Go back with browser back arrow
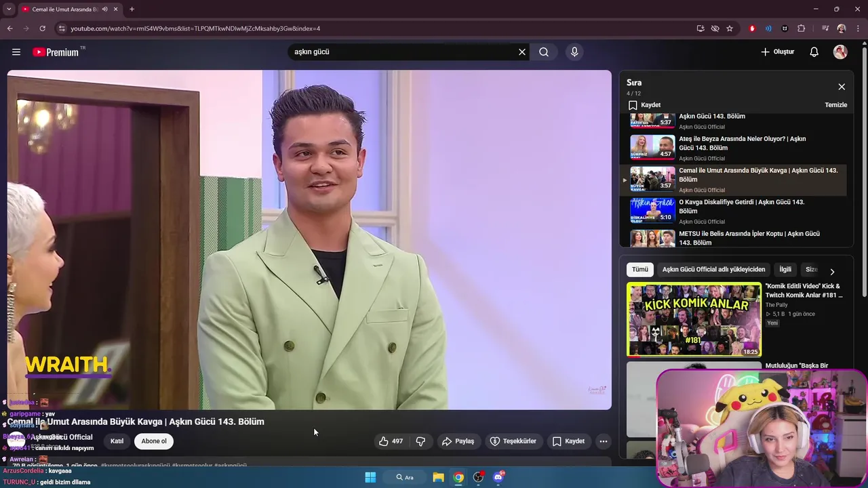This screenshot has height=488, width=868. coord(10,28)
